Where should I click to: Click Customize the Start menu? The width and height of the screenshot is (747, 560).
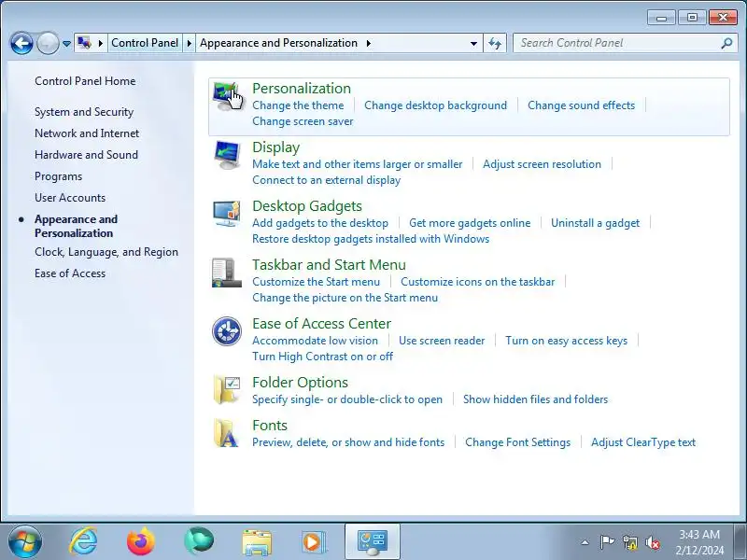316,282
